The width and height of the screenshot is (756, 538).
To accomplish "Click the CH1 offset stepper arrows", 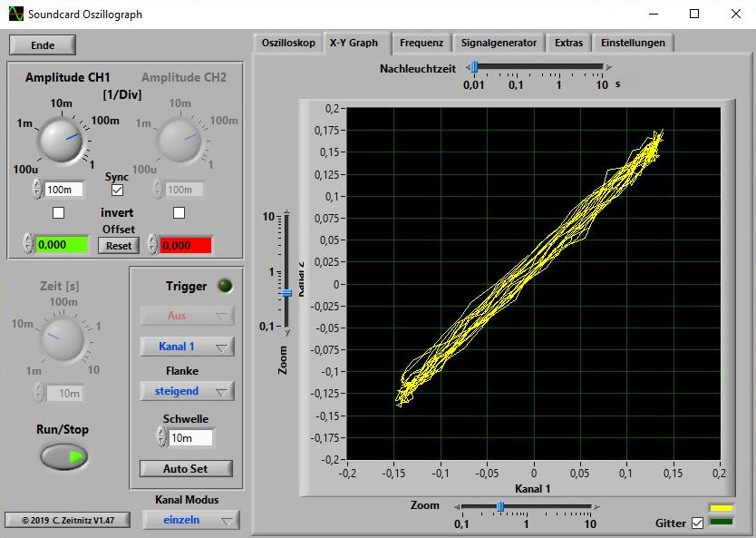I will coord(27,244).
